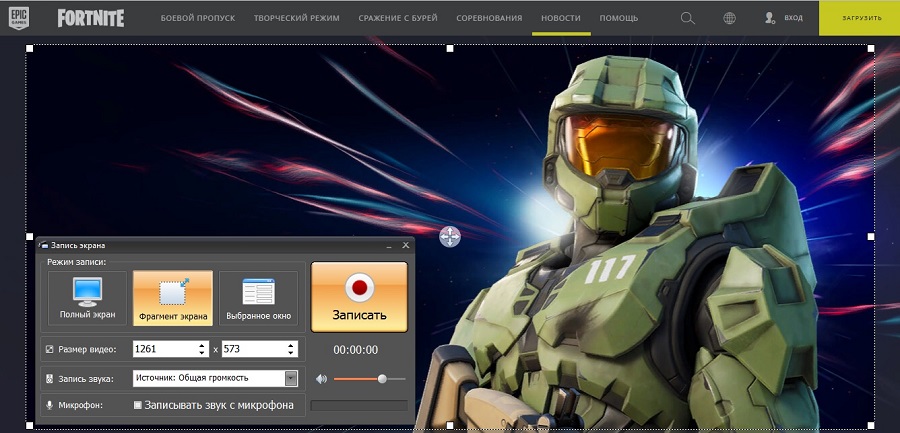Screen dimensions: 900x433
Task: Click the speaker volume icon
Action: coord(321,379)
